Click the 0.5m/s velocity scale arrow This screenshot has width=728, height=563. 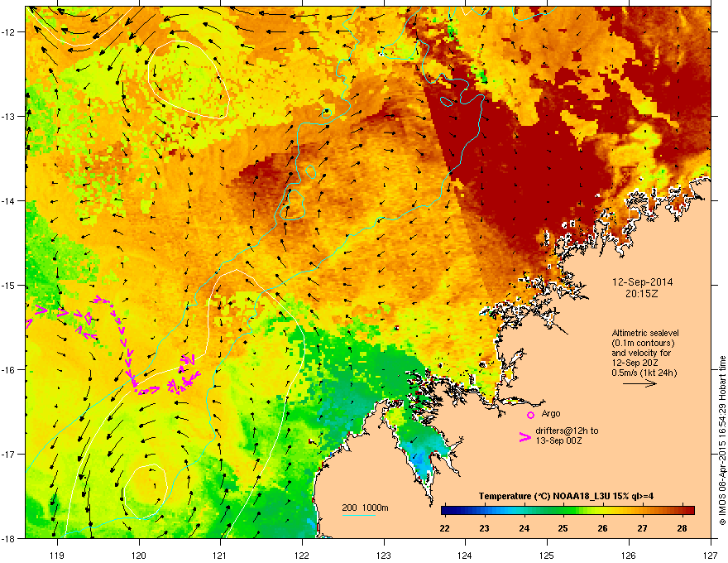point(639,383)
